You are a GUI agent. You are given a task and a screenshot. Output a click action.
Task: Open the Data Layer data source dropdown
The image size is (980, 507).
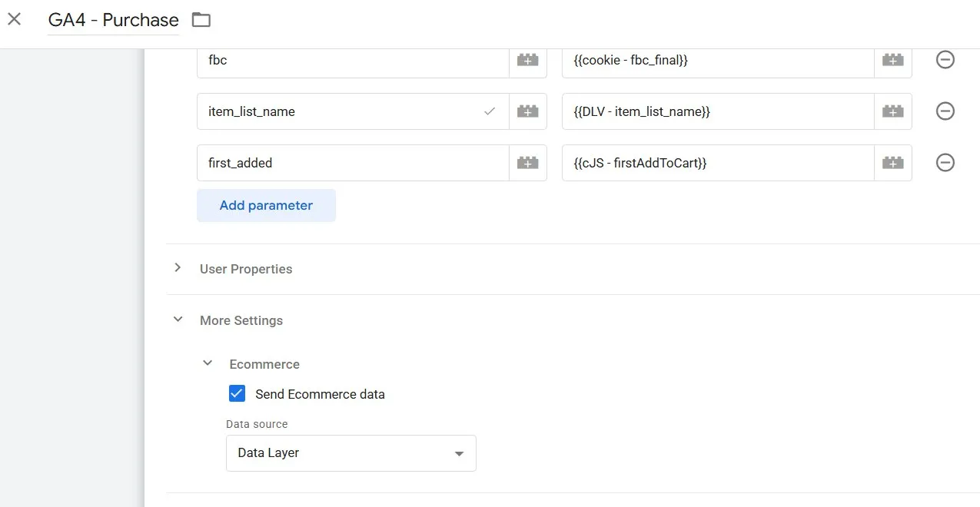pyautogui.click(x=350, y=453)
